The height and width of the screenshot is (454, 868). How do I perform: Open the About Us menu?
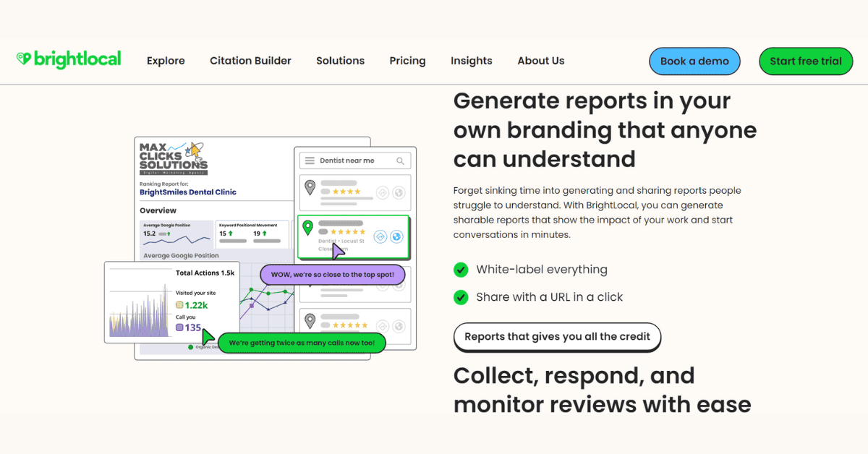540,61
